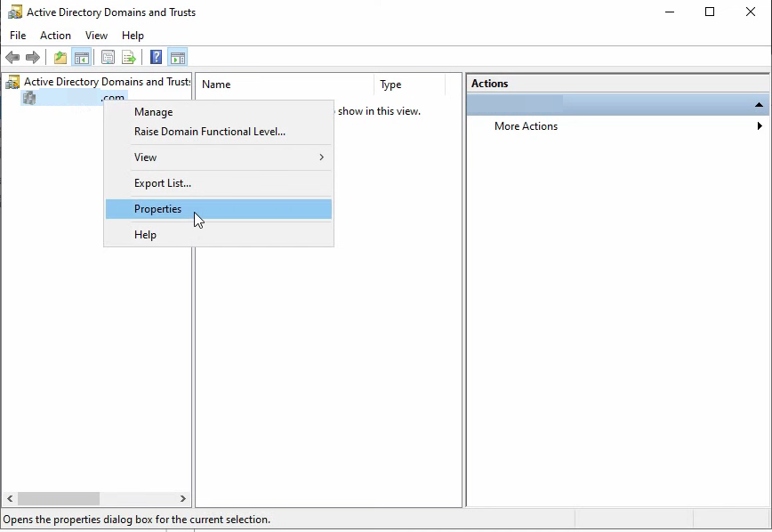Open Help via blue question mark icon

pyautogui.click(x=156, y=58)
